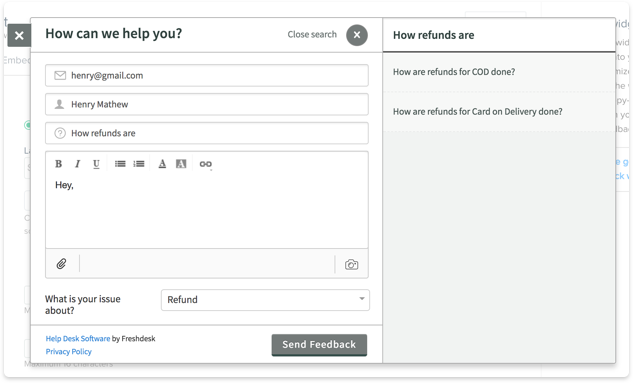The width and height of the screenshot is (633, 383).
Task: Click the message body containing Hey,
Action: [207, 212]
